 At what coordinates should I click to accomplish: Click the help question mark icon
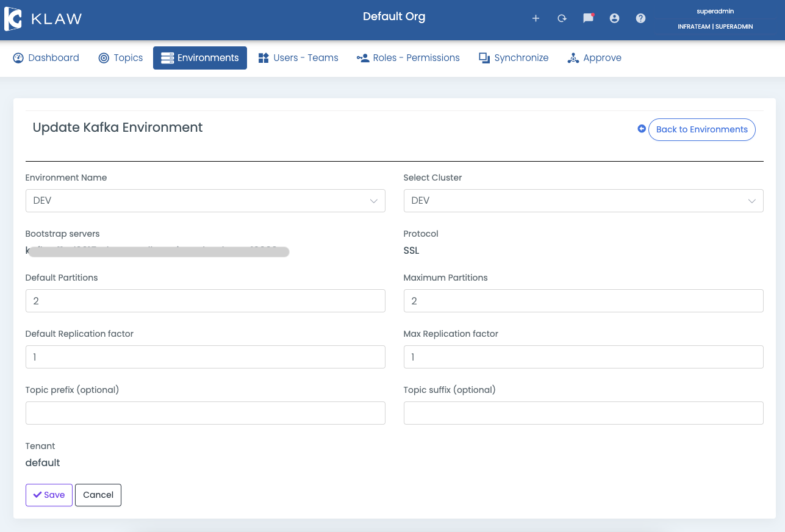640,18
